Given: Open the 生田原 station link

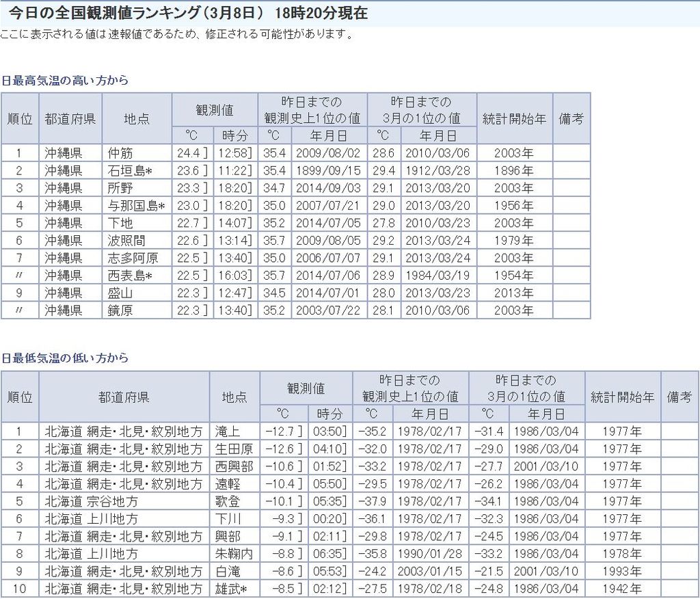Looking at the screenshot, I should (x=233, y=449).
